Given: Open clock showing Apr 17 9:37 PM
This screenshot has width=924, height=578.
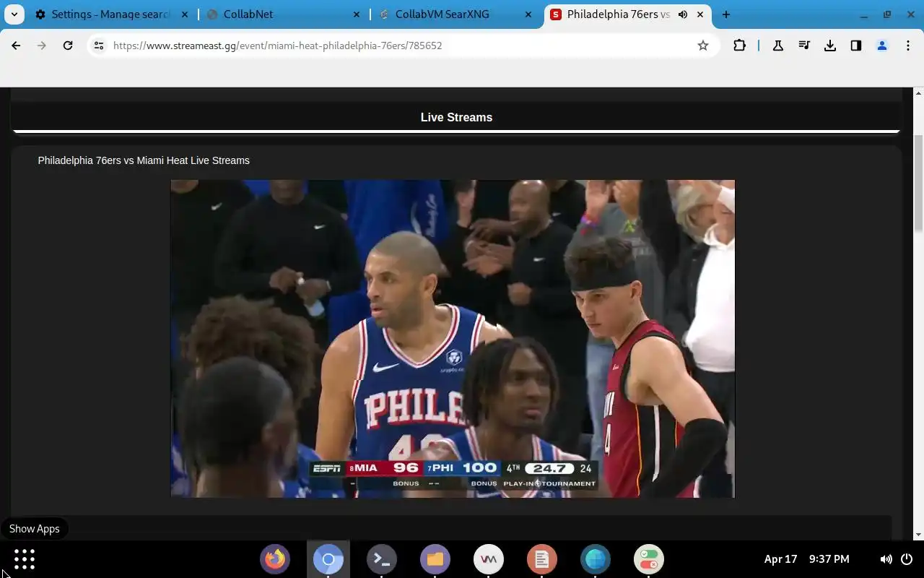Looking at the screenshot, I should coord(807,559).
